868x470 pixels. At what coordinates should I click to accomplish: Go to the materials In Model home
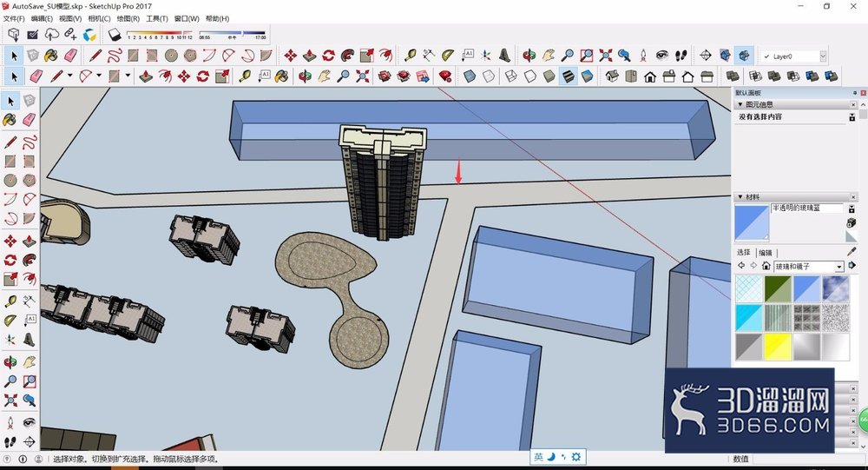pos(766,266)
